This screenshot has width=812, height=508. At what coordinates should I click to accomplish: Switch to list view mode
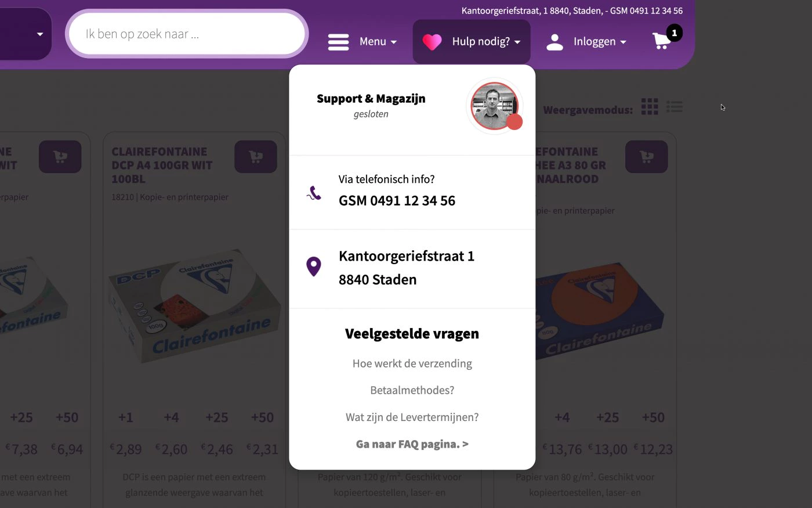(675, 107)
